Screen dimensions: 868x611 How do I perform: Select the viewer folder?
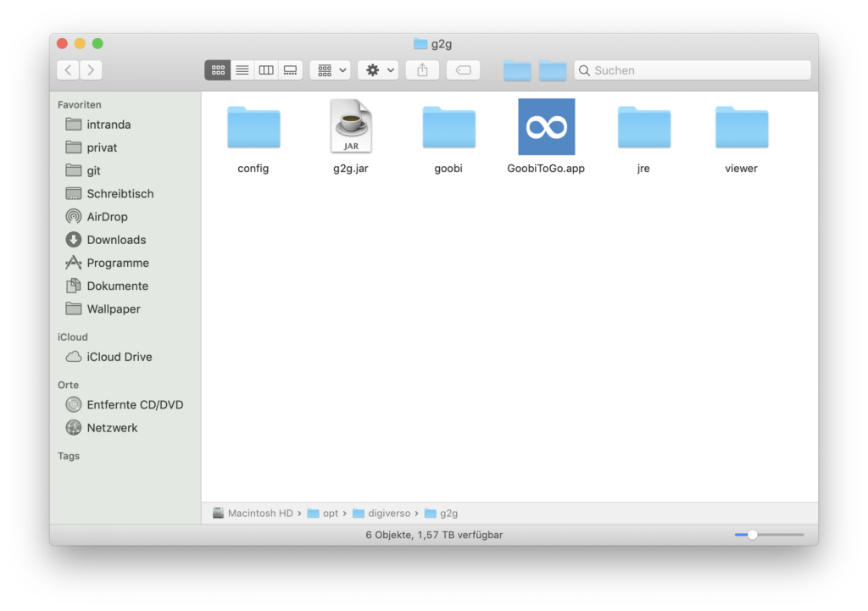pos(742,127)
